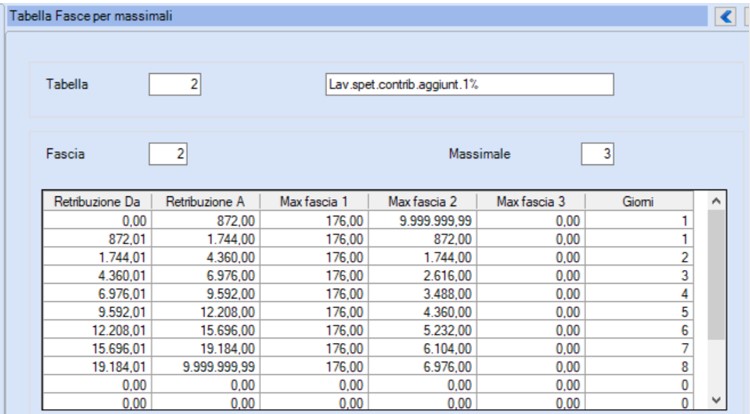Click the Max fascia 3 column header
The height and width of the screenshot is (414, 750).
point(530,202)
